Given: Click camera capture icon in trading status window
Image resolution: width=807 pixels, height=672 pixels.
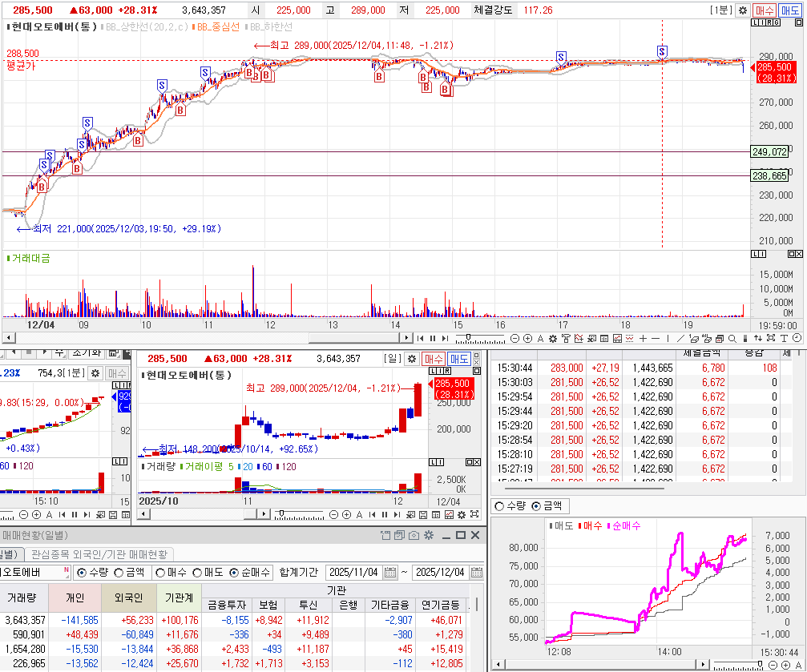Looking at the screenshot, I should click(x=414, y=536).
